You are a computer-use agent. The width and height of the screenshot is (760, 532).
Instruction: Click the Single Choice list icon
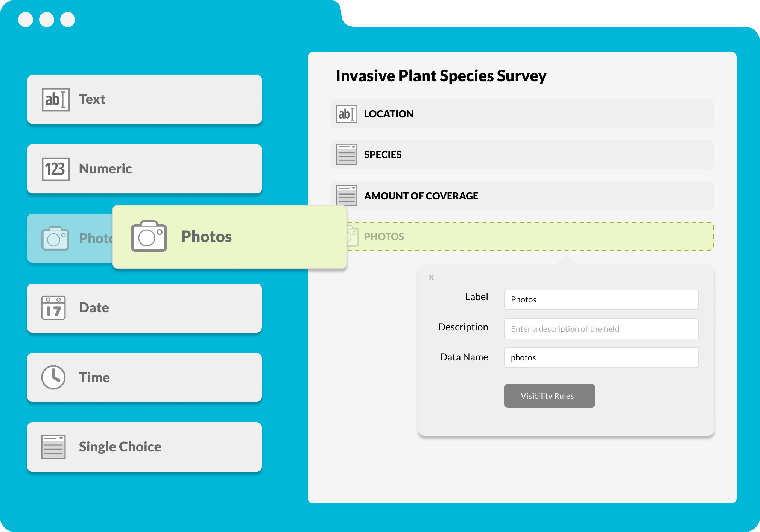tap(53, 447)
